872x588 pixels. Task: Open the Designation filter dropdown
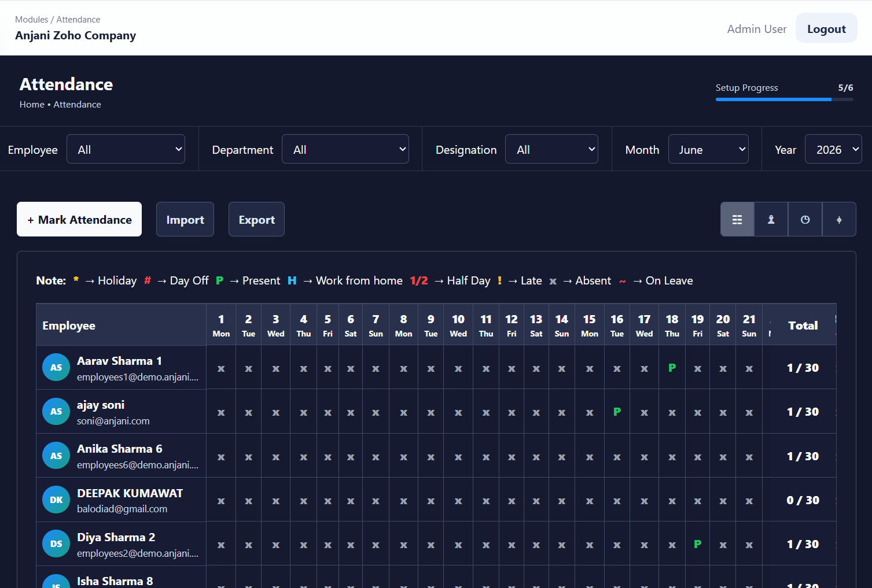[551, 149]
